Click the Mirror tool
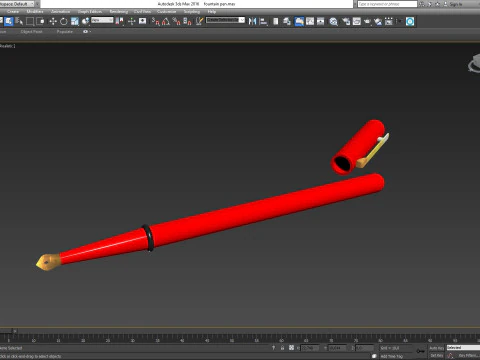Screen dimensions: 480x360 pos(252,22)
